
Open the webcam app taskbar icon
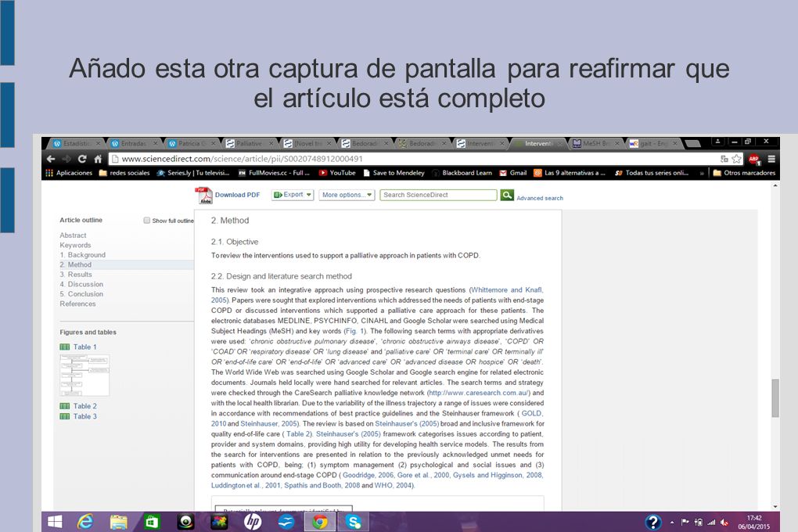click(x=185, y=522)
